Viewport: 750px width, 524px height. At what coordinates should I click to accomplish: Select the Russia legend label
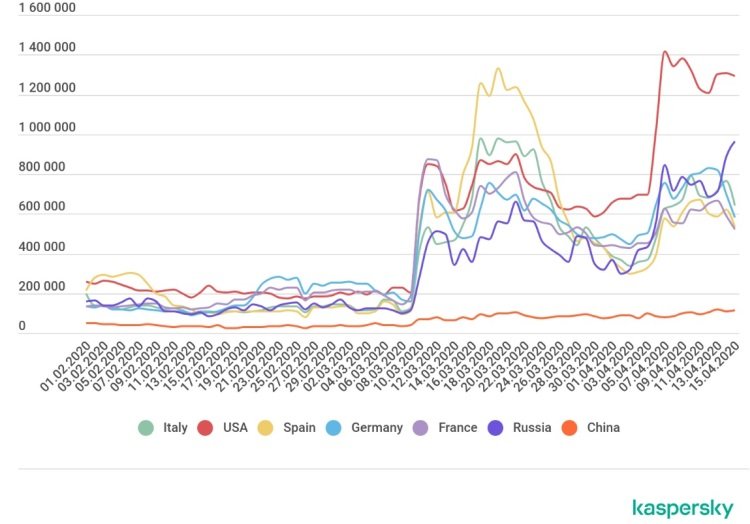pos(532,427)
